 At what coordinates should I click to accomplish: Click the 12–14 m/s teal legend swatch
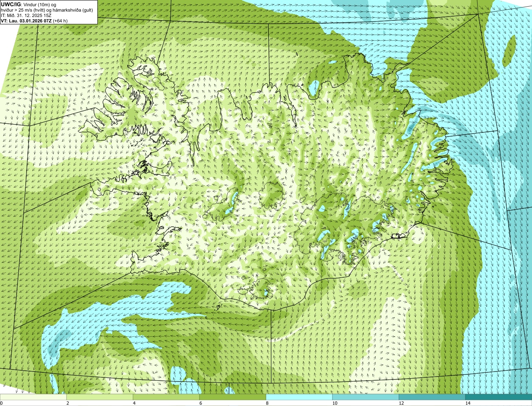[x=432, y=397]
